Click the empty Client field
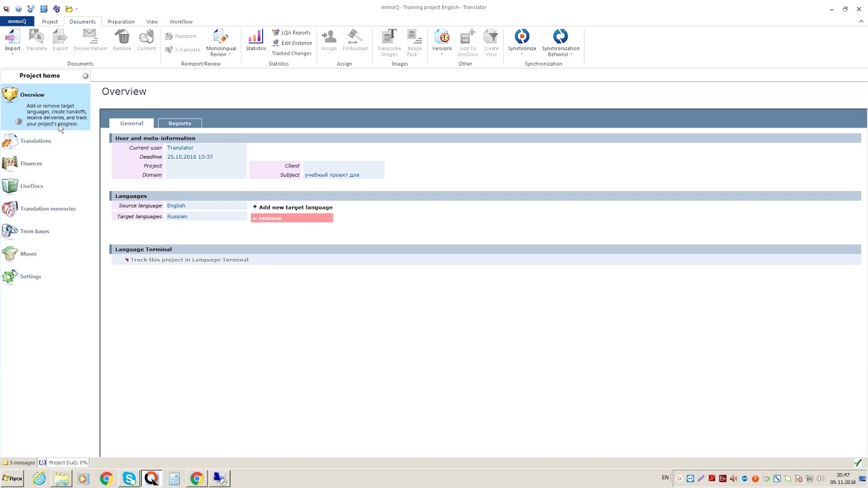Viewport: 868px width, 488px height. (343, 166)
